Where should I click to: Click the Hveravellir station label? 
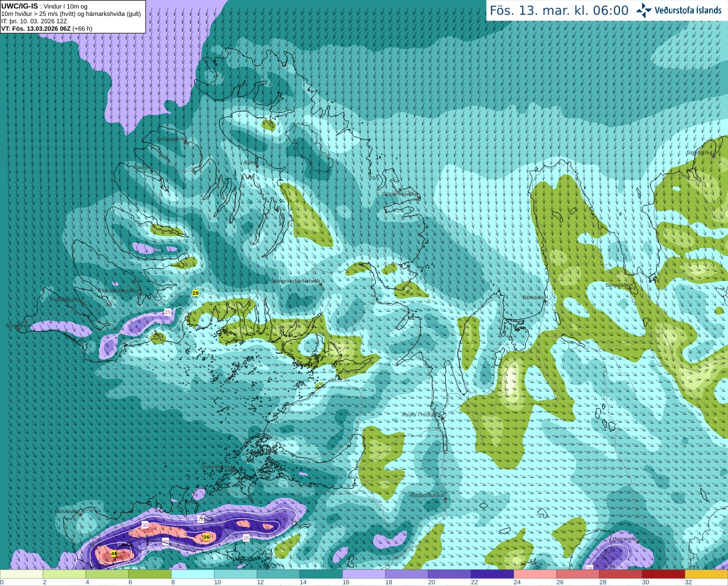[624, 539]
